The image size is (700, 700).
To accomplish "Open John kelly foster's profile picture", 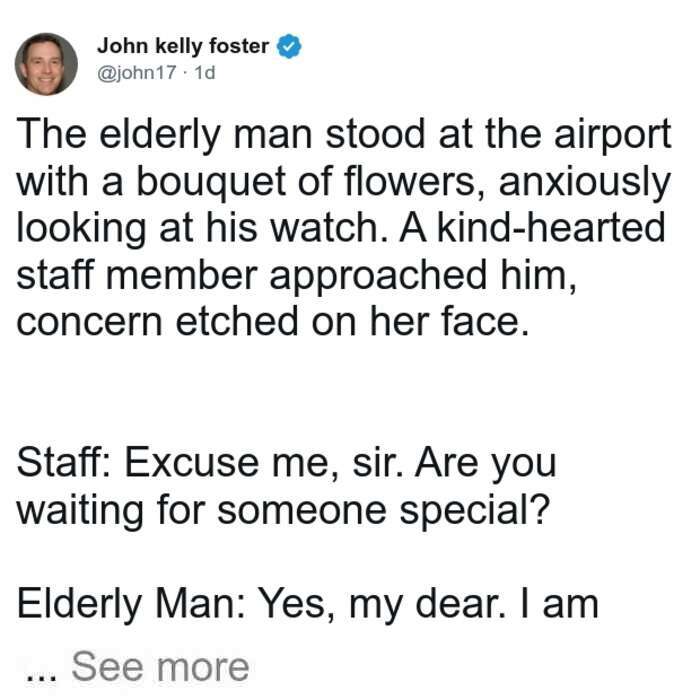I will [46, 64].
